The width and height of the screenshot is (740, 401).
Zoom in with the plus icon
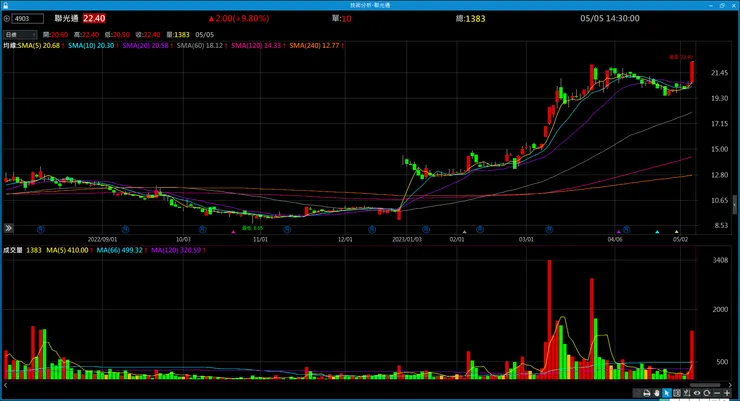[727, 393]
